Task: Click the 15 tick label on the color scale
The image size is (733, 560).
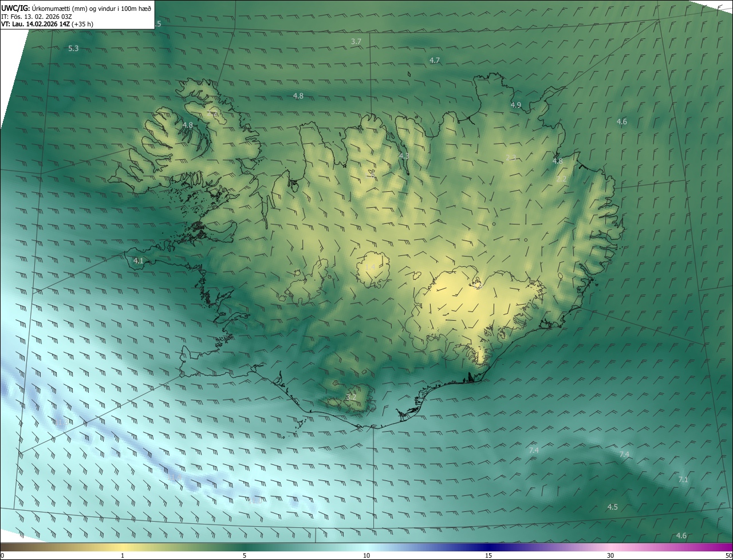Action: coord(488,555)
